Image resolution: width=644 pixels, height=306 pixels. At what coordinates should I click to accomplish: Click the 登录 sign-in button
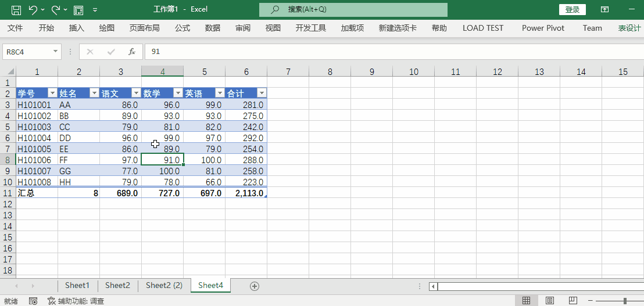[x=573, y=10]
